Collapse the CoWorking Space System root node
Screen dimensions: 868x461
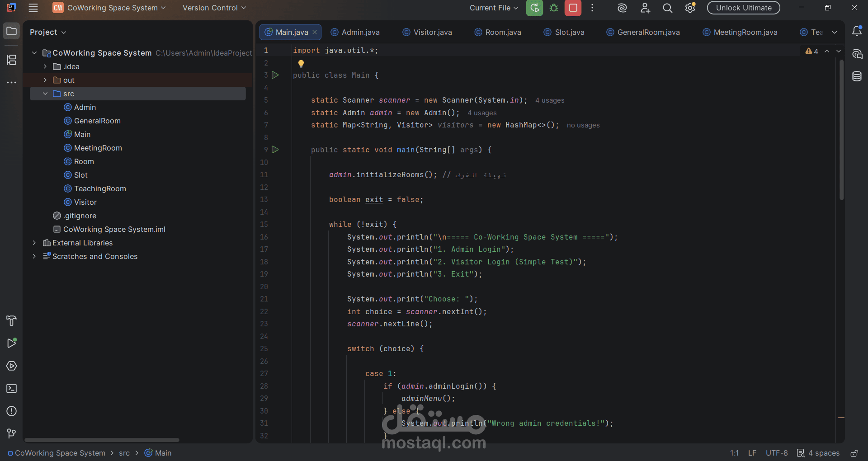tap(34, 53)
